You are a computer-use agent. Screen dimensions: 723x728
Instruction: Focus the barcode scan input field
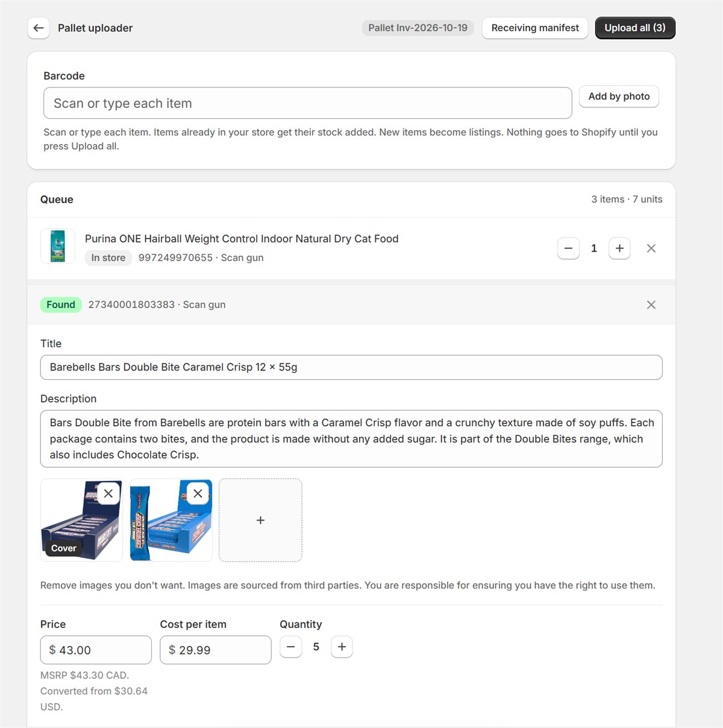tap(307, 103)
